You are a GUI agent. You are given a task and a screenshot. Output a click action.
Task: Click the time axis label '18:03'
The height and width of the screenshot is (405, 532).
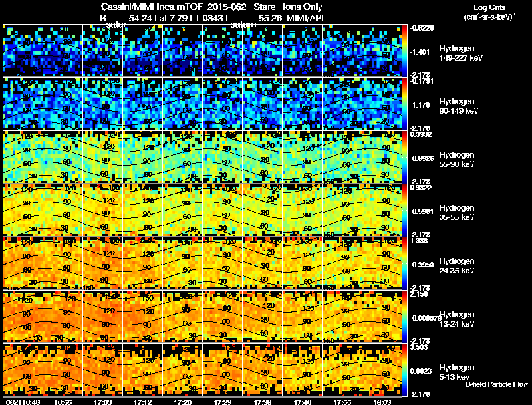point(382,402)
